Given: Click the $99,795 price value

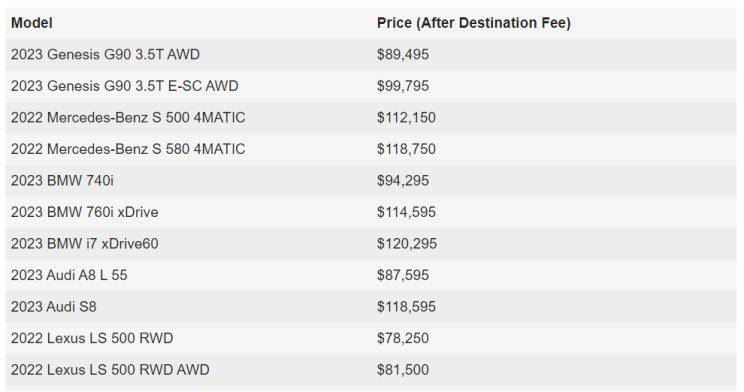Looking at the screenshot, I should click(x=403, y=86).
